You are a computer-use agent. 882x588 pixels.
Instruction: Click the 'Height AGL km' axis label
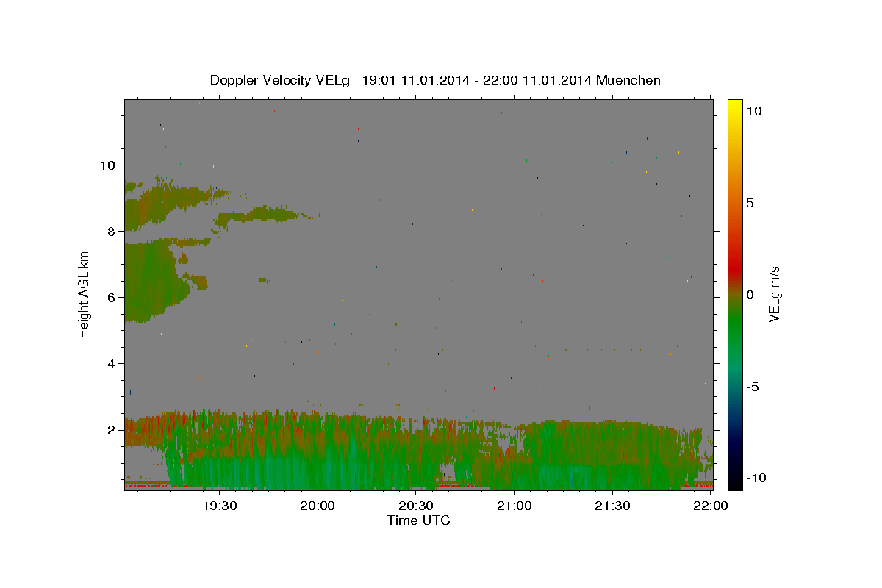pyautogui.click(x=84, y=295)
